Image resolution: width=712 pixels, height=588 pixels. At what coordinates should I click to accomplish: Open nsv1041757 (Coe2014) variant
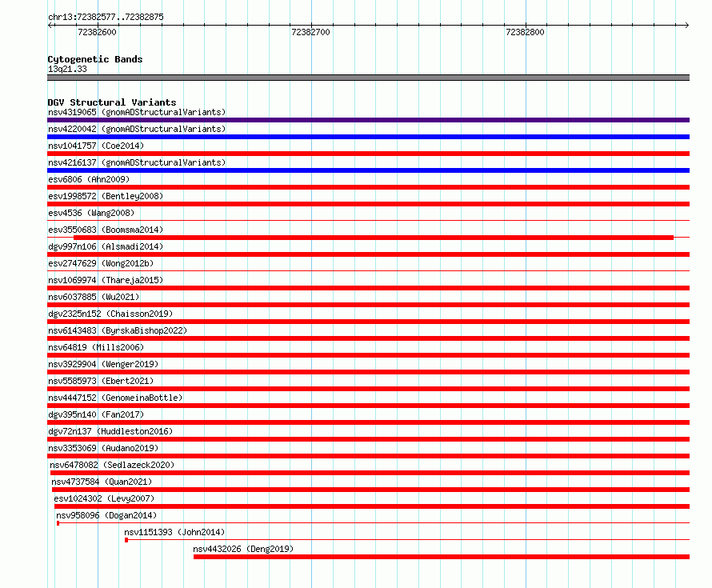point(96,146)
